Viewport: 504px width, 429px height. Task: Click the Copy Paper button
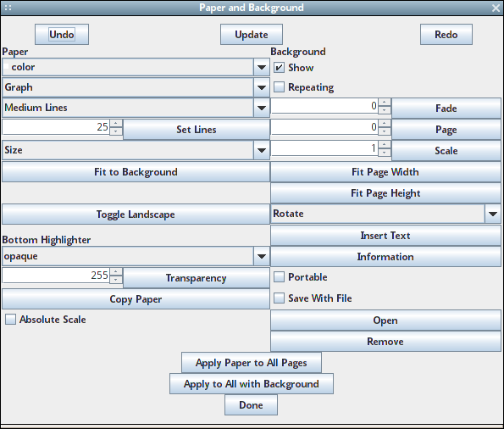[x=136, y=299]
